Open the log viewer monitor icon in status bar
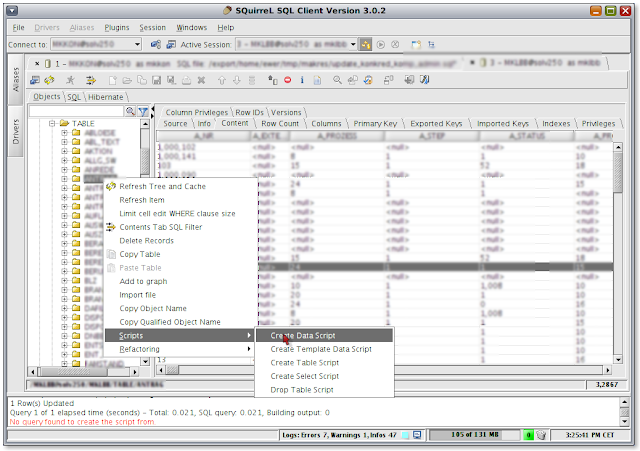Viewport: 640px width, 451px height. pos(417,435)
